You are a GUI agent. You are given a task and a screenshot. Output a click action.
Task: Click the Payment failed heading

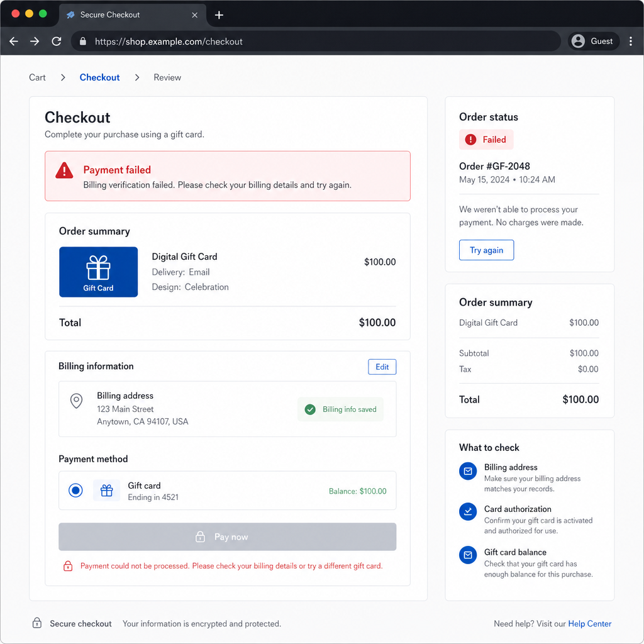tap(117, 170)
